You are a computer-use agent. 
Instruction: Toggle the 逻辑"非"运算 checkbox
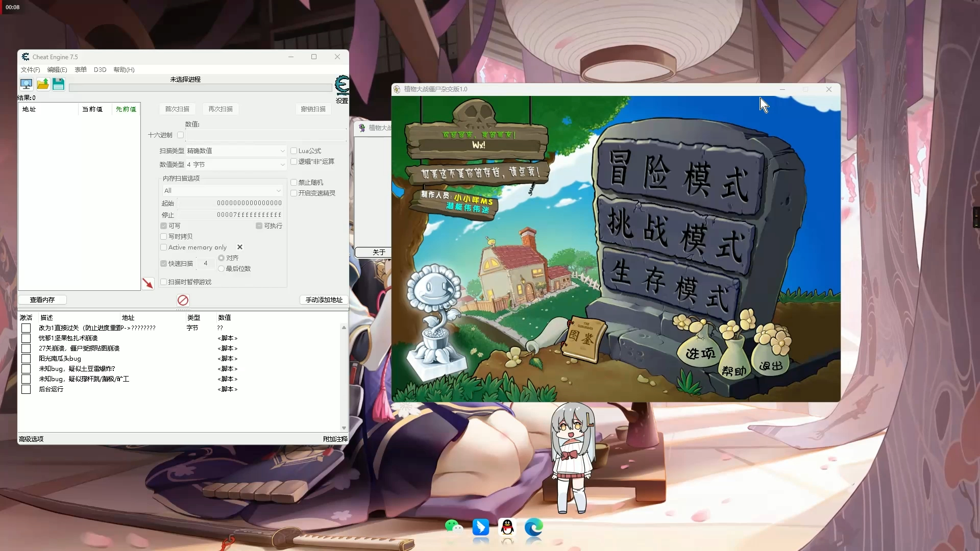(293, 162)
